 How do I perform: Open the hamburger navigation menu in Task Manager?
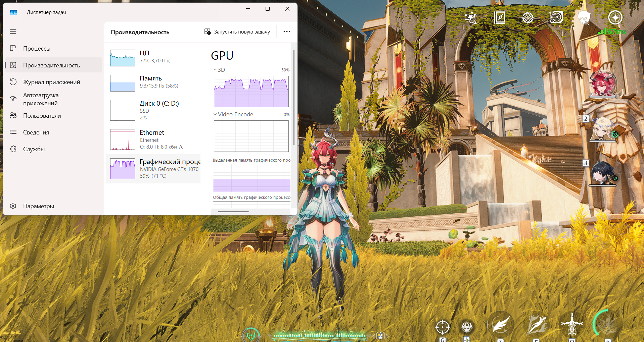(x=13, y=32)
